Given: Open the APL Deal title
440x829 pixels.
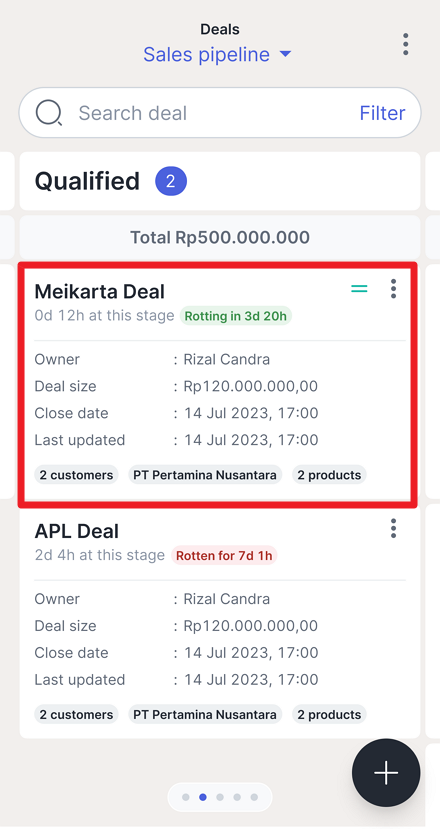Looking at the screenshot, I should pyautogui.click(x=77, y=531).
